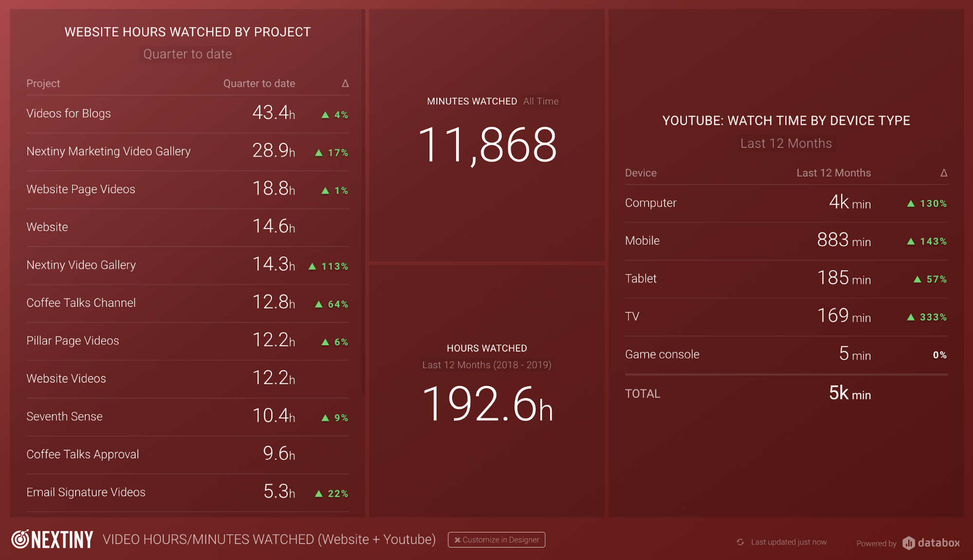Screen dimensions: 973x560
Task: Click the Project column header
Action: [43, 84]
